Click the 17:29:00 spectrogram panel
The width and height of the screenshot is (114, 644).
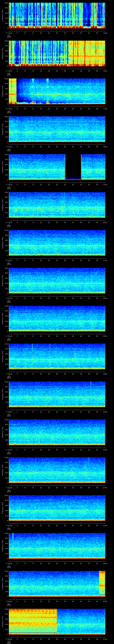click(x=57, y=584)
